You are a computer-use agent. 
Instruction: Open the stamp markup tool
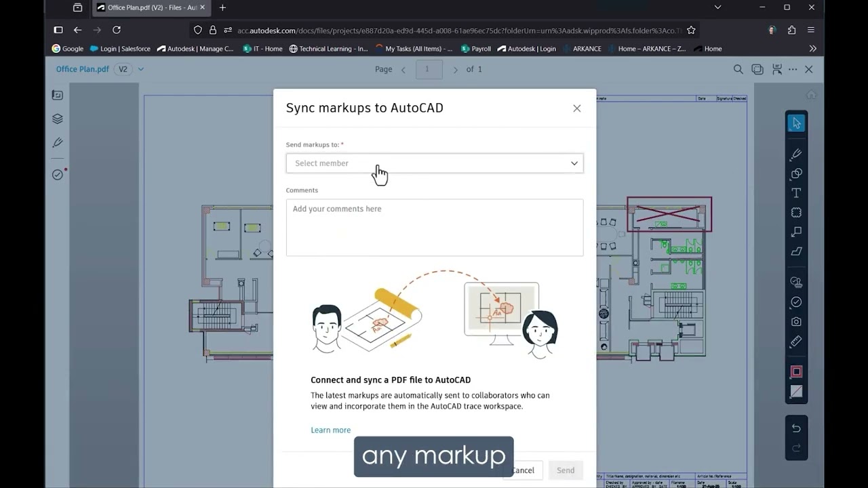pyautogui.click(x=796, y=282)
